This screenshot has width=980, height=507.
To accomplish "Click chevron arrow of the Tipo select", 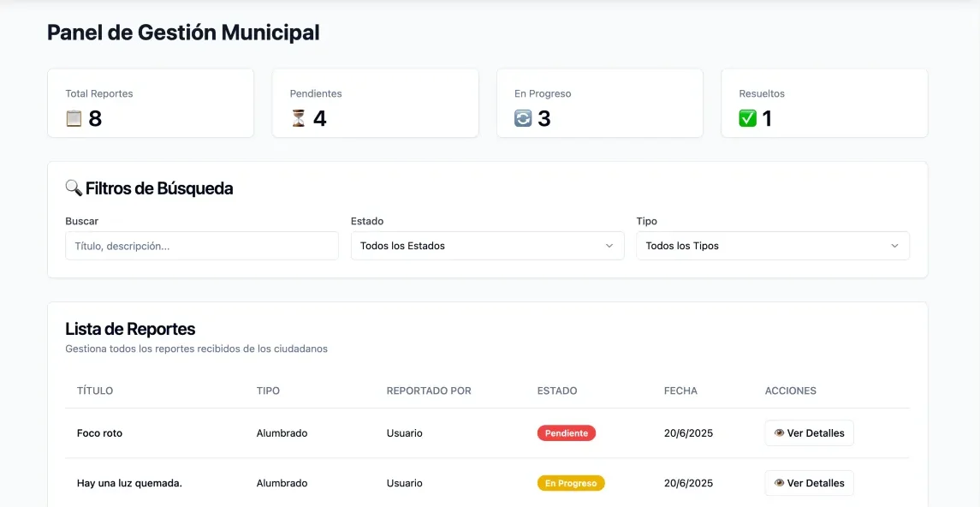I will coord(894,246).
